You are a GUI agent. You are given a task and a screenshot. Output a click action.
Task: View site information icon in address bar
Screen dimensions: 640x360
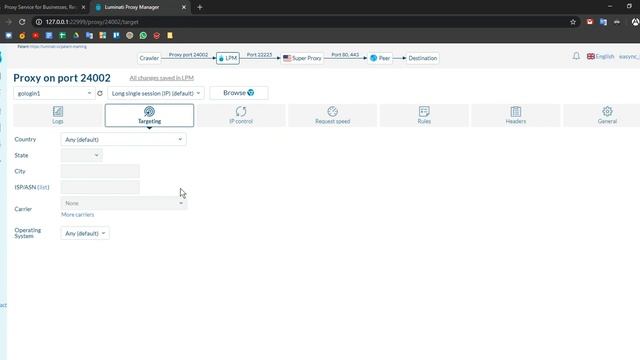point(39,22)
